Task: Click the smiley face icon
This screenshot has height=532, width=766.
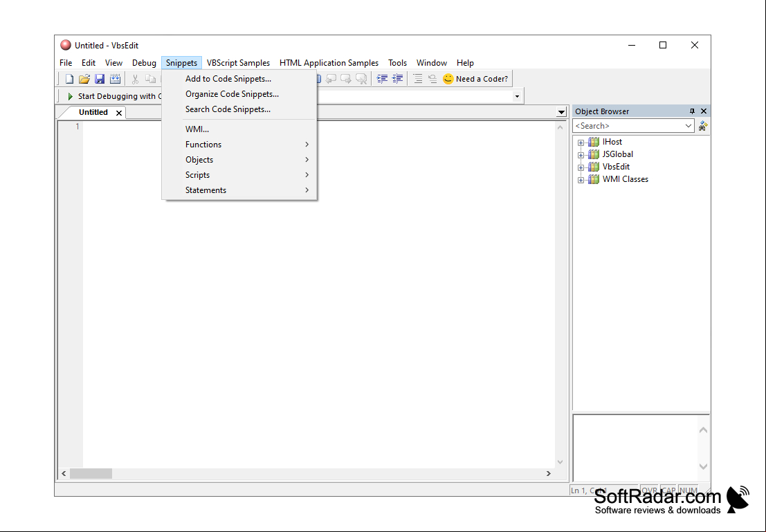Action: [x=448, y=79]
